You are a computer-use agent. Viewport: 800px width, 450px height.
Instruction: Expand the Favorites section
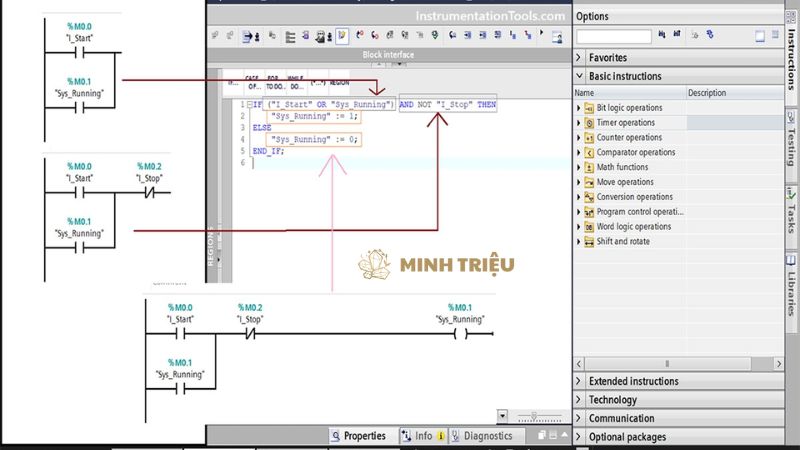tap(580, 58)
